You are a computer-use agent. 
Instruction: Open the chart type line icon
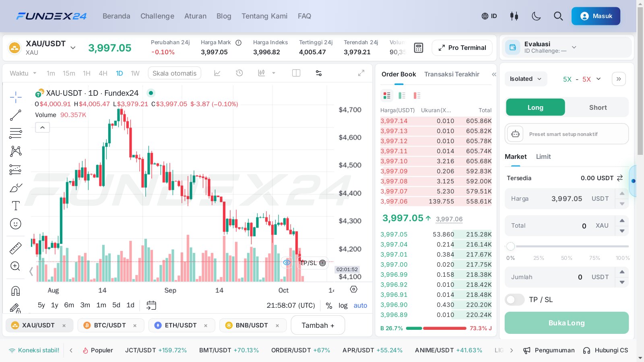[217, 73]
